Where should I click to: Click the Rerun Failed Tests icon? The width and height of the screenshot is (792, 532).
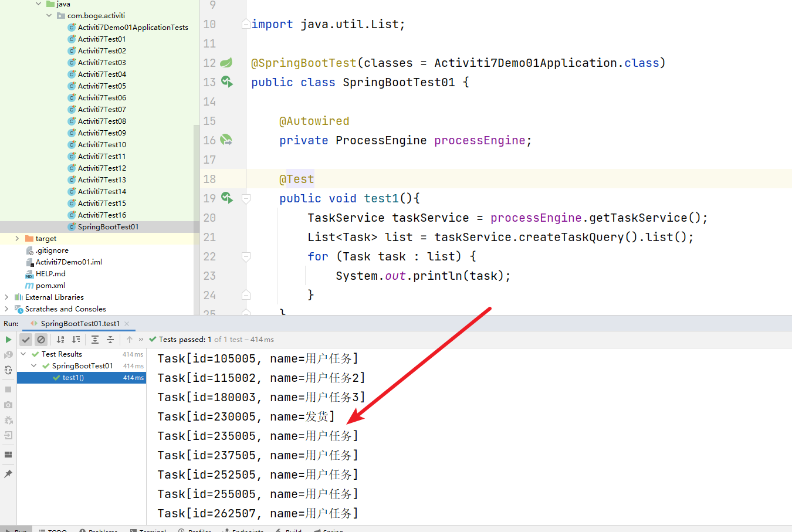pyautogui.click(x=8, y=355)
